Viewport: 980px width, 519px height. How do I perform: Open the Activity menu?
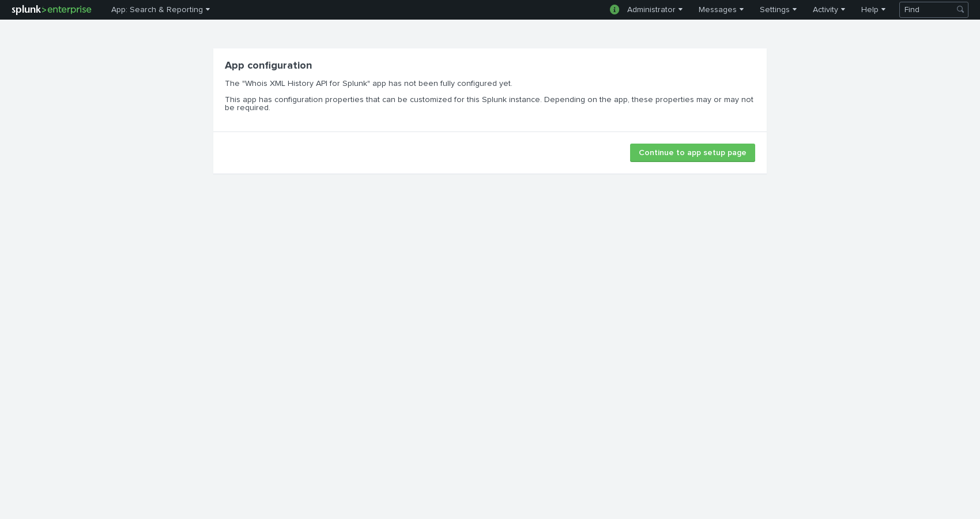tap(829, 10)
